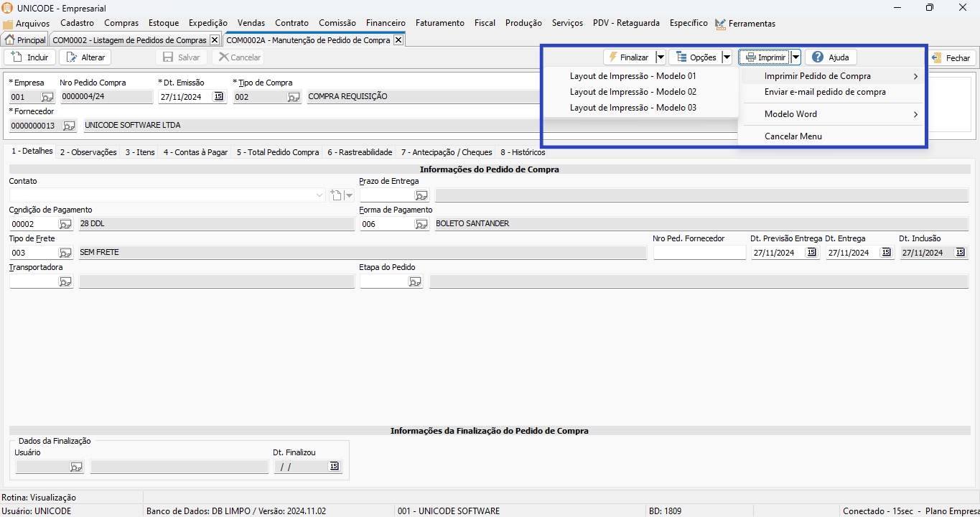Click the Nro Ped. Fornecedor input field
Screen dimensions: 980x517
699,253
